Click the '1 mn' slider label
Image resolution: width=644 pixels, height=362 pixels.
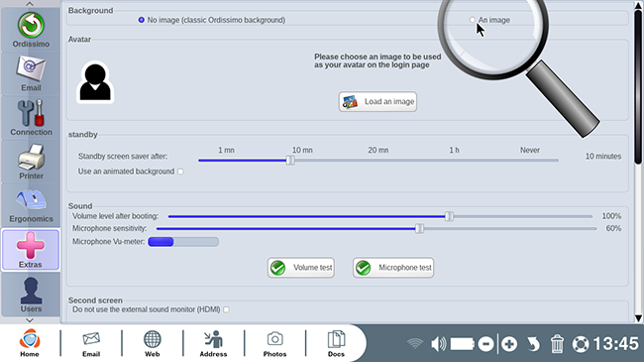point(226,150)
